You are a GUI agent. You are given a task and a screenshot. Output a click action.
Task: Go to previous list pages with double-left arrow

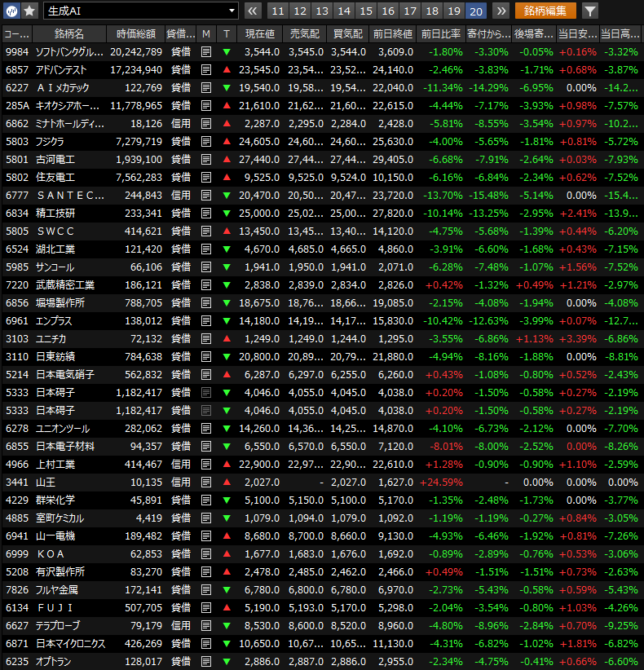(x=252, y=11)
